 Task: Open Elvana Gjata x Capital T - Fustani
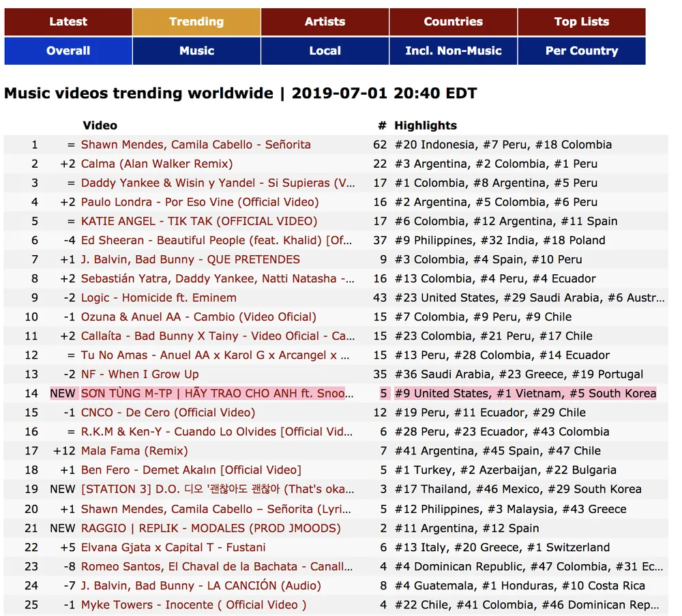173,547
